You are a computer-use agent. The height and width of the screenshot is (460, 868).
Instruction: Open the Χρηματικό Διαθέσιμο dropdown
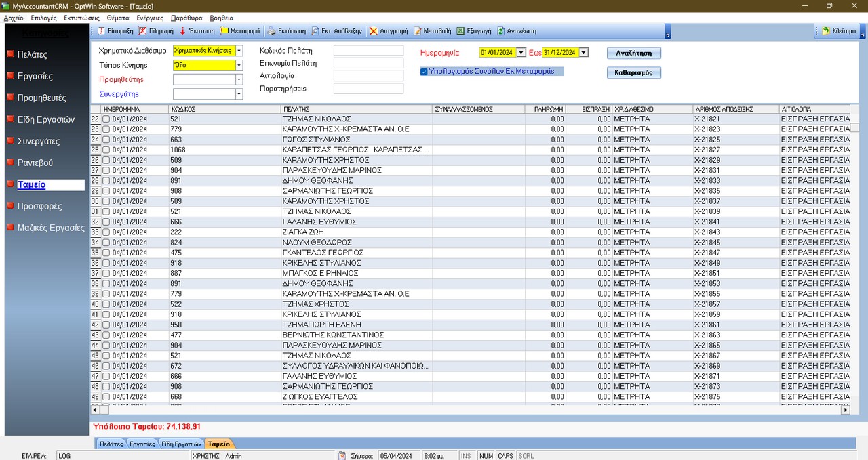coord(240,50)
